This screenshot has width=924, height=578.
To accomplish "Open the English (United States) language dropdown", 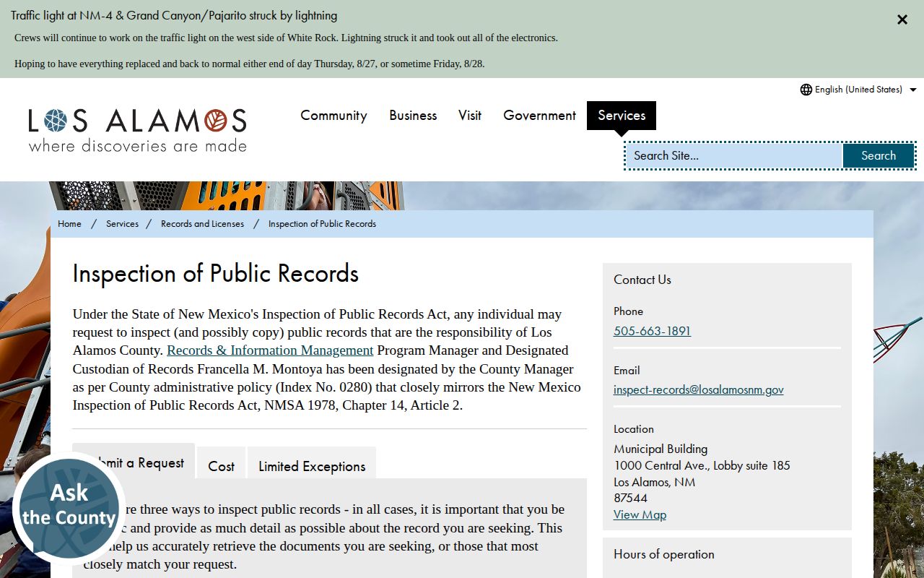I will click(x=859, y=90).
